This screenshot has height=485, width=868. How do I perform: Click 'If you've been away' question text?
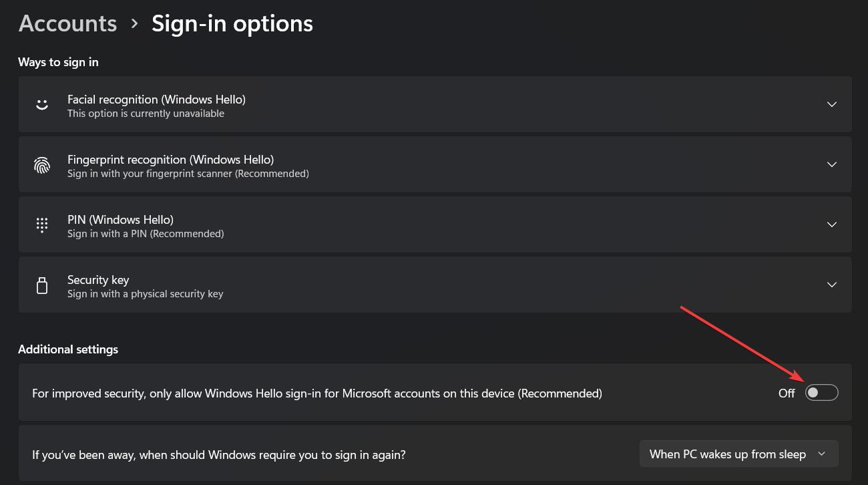point(219,455)
